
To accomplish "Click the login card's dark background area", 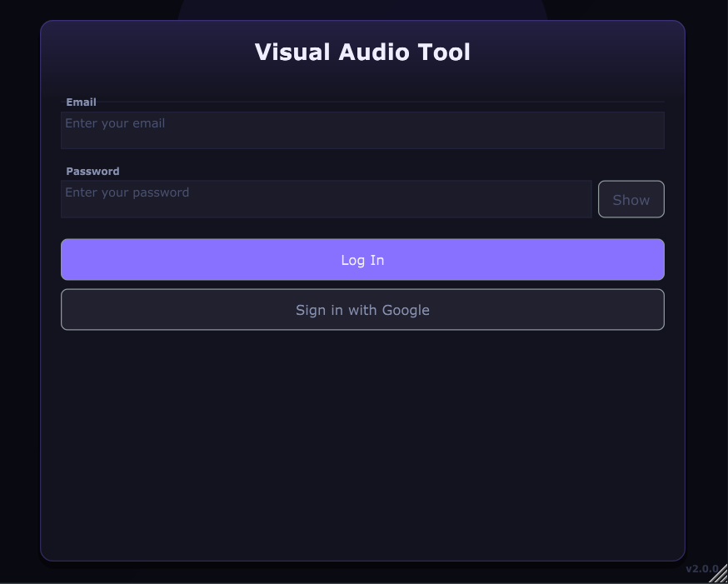I will 362,442.
